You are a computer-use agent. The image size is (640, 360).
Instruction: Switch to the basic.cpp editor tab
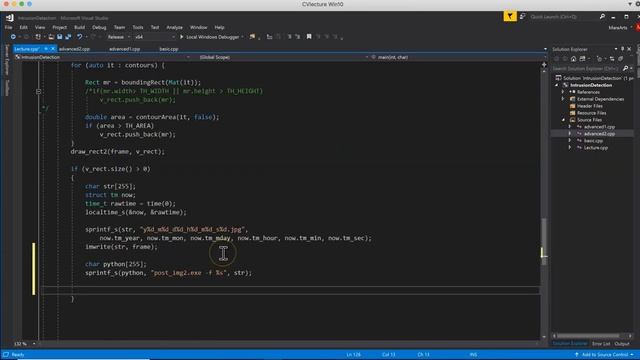pos(169,49)
